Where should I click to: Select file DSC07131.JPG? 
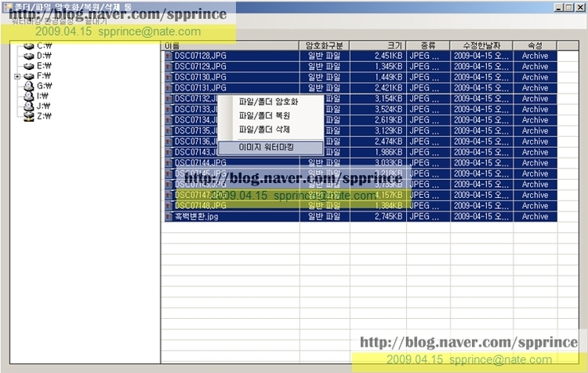point(200,88)
